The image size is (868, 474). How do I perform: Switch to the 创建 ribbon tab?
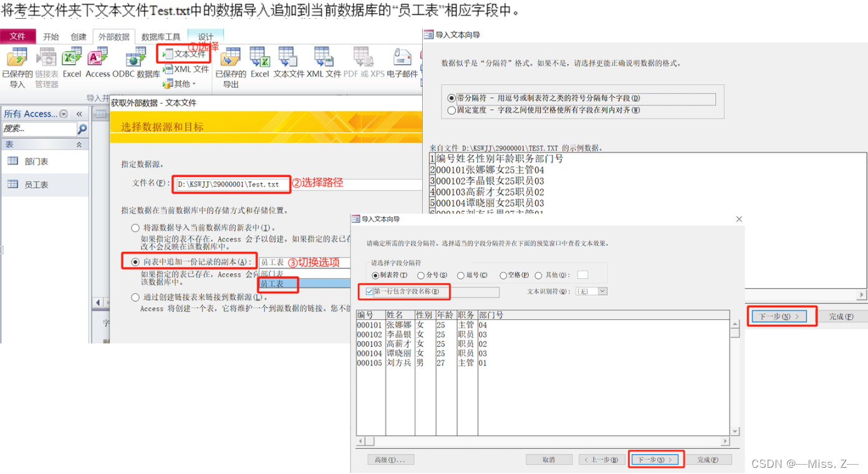tap(79, 37)
